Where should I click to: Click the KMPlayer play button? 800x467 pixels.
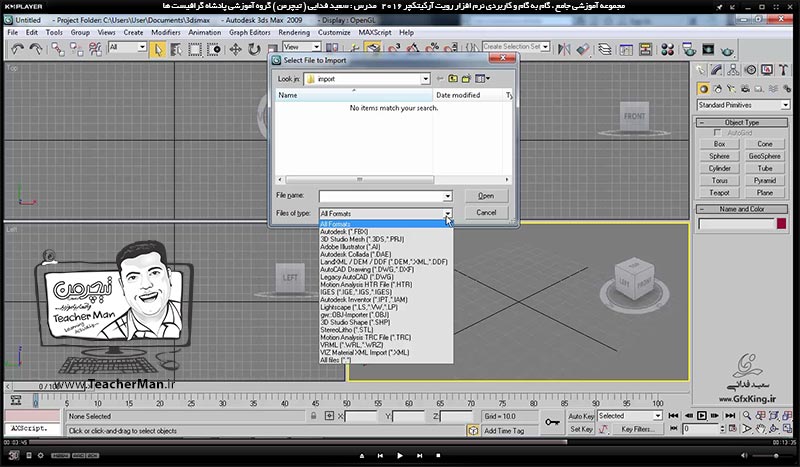(x=399, y=455)
